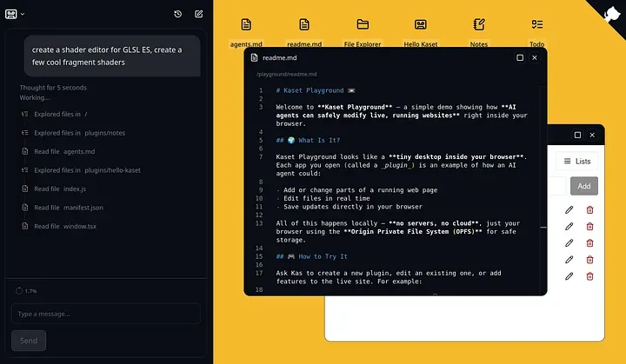This screenshot has height=364, width=626.
Task: Edit the fifth todo item with pencil icon
Action: pyautogui.click(x=569, y=276)
